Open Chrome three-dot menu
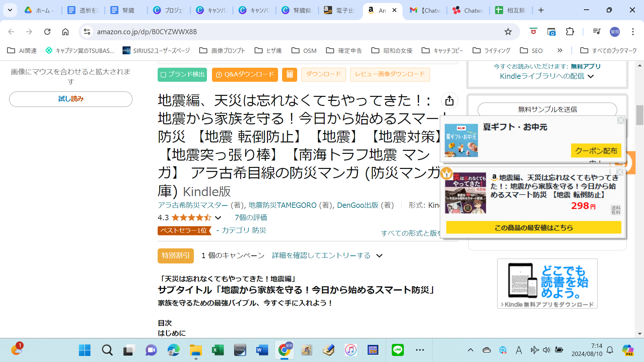644x362 pixels. (633, 32)
